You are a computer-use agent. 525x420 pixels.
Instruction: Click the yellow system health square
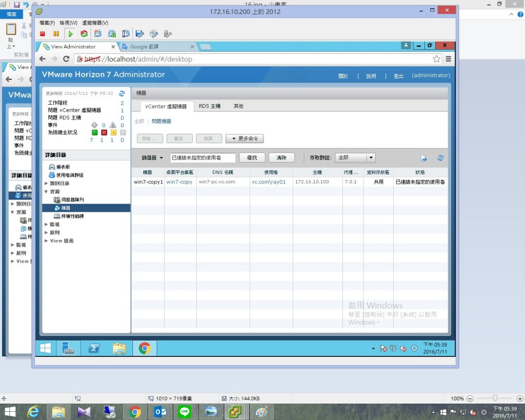click(x=113, y=132)
